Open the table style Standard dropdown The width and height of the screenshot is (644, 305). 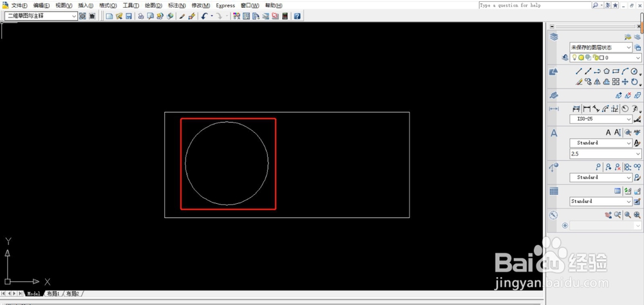(x=601, y=201)
